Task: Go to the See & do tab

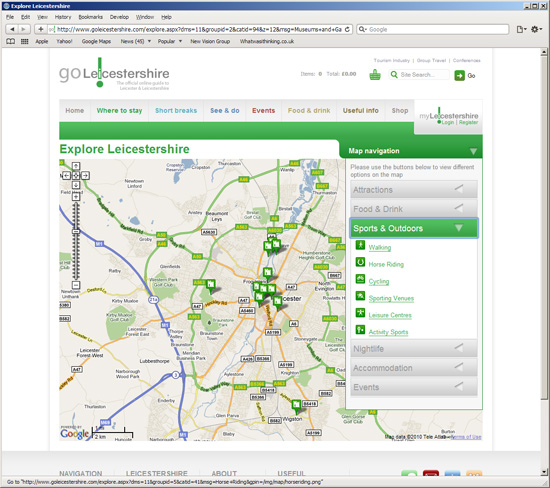Action: tap(225, 111)
